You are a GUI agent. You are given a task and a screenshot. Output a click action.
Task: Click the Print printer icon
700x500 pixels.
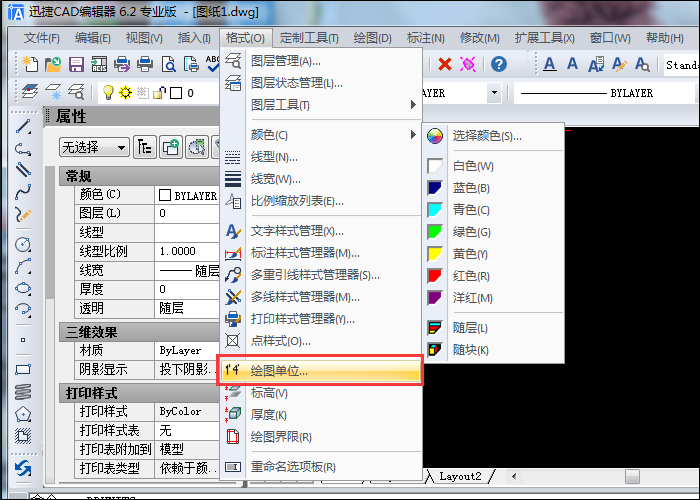coord(145,64)
